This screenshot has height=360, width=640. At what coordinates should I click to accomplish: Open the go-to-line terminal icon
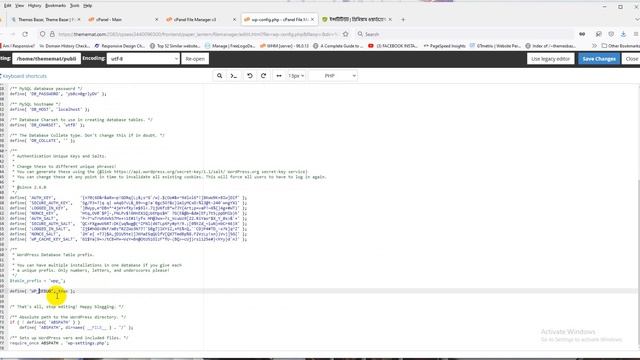click(234, 76)
